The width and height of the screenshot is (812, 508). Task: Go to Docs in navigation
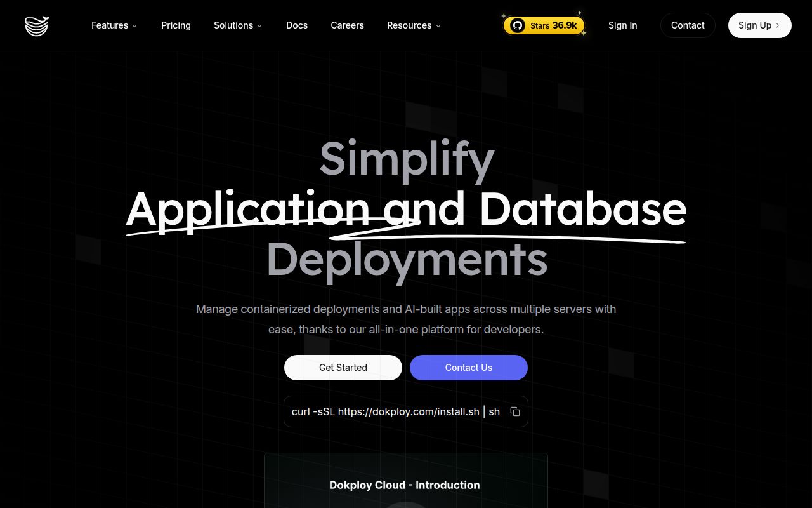(297, 25)
